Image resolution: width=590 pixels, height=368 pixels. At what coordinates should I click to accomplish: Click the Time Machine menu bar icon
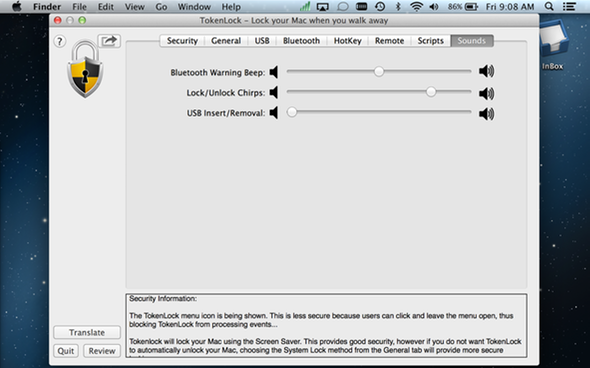click(380, 6)
